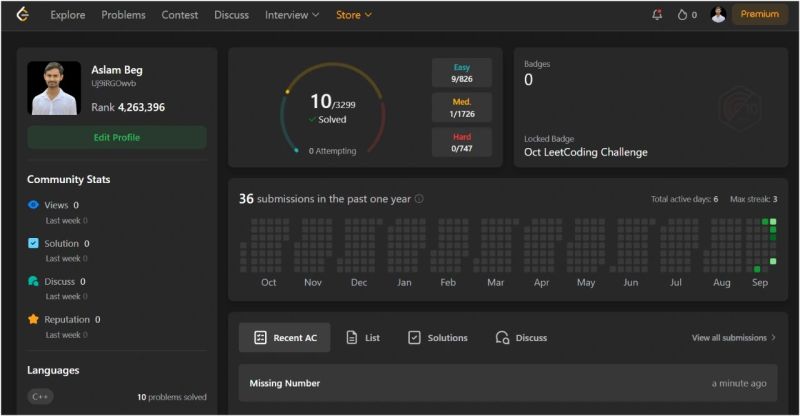Click the solved-progress circular ring
The width and height of the screenshot is (800, 416).
[333, 108]
